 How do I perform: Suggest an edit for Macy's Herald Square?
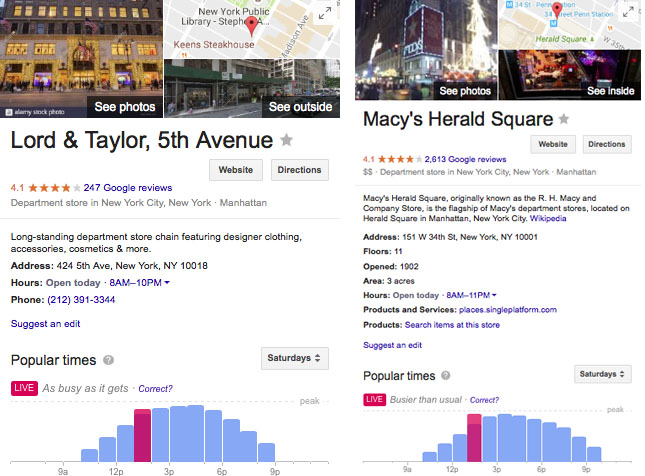[x=392, y=345]
